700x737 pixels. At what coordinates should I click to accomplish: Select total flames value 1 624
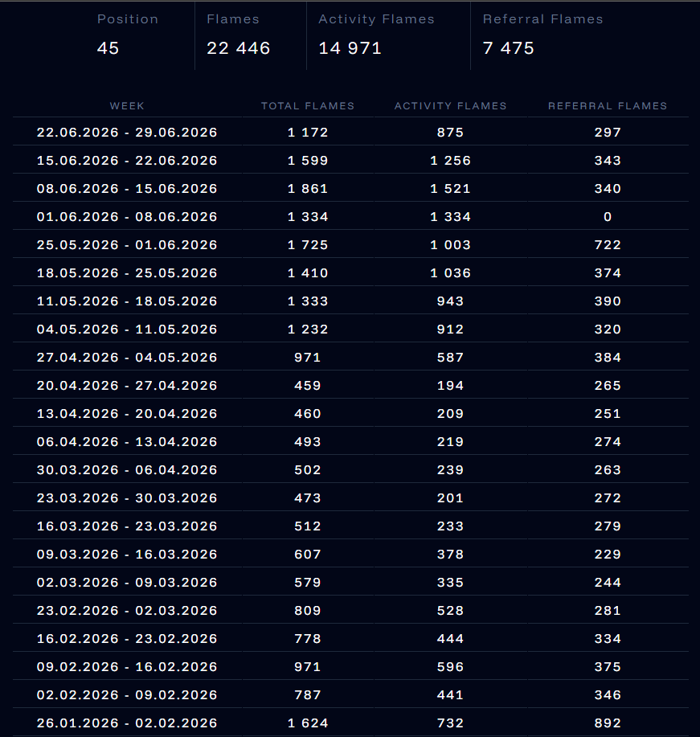pos(308,723)
